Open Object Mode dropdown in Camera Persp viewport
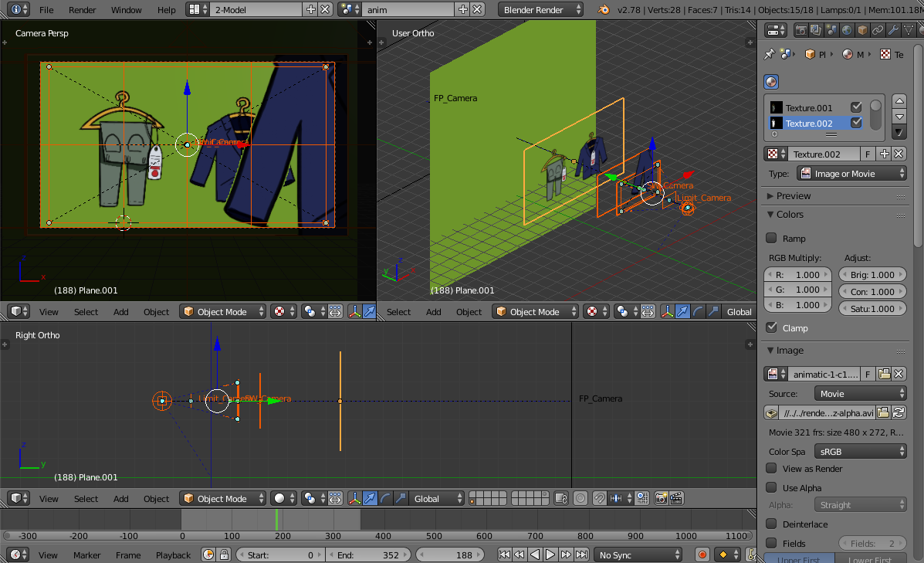This screenshot has height=563, width=924. click(x=223, y=312)
